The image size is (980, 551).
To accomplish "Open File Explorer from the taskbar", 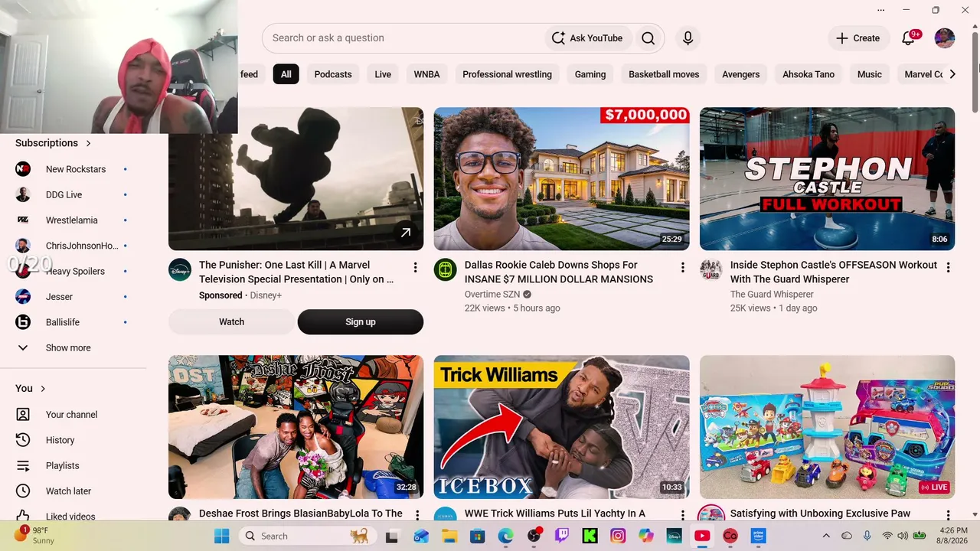I will click(449, 536).
